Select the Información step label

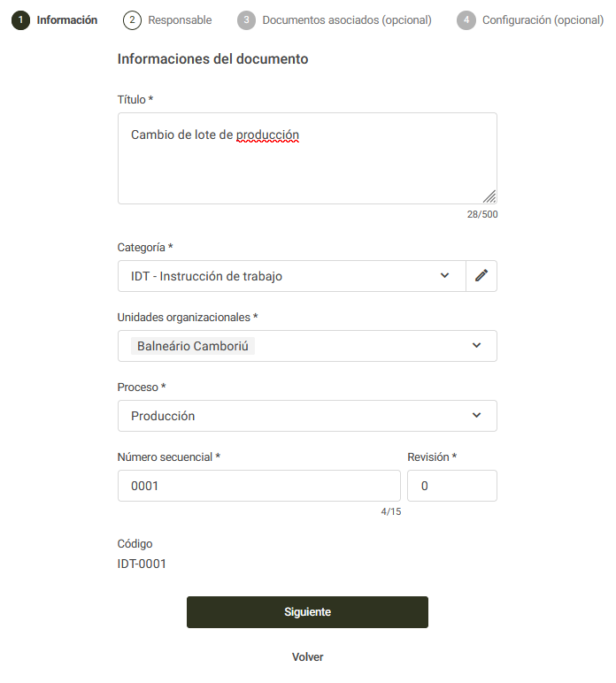pyautogui.click(x=67, y=20)
